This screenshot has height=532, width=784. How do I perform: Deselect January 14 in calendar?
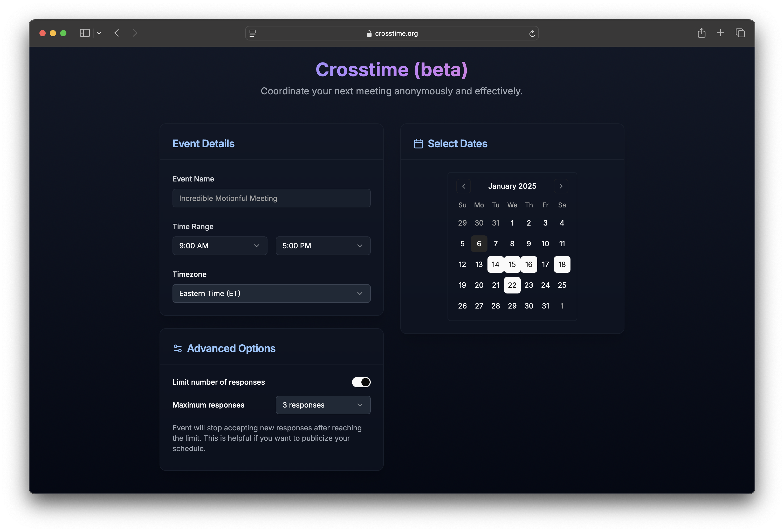tap(495, 264)
